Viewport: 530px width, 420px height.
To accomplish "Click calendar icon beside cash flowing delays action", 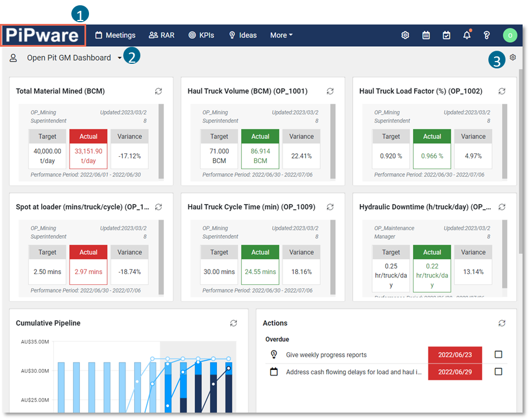I will pos(274,372).
